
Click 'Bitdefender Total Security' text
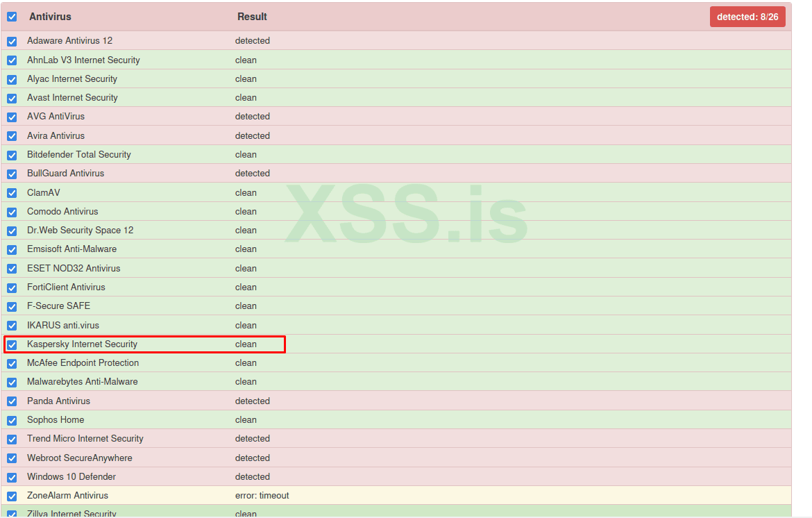(x=79, y=154)
